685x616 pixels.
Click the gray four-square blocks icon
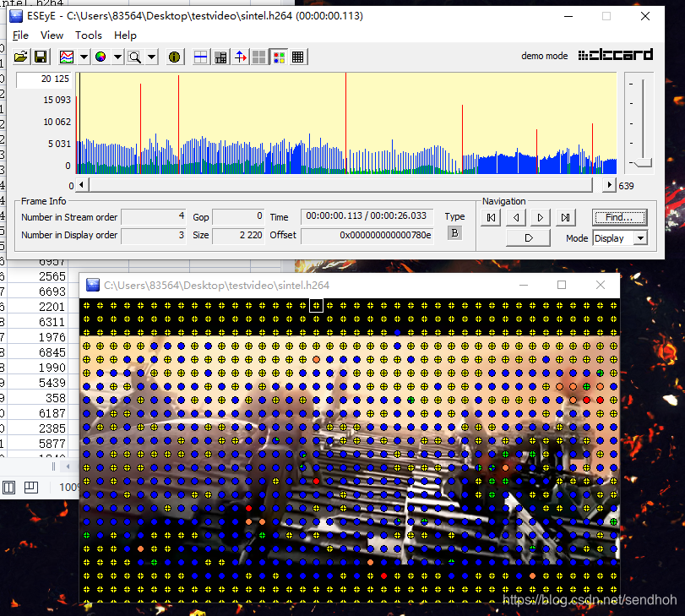click(258, 57)
